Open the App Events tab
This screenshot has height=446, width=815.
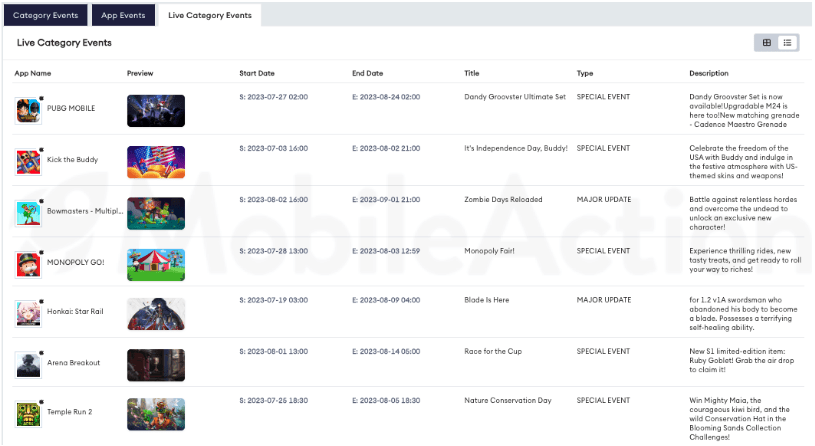123,15
